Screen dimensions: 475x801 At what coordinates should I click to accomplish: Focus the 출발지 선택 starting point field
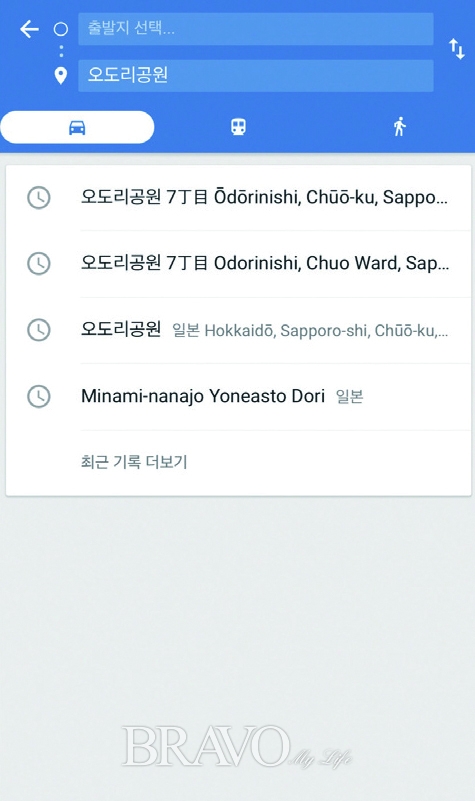pos(255,29)
